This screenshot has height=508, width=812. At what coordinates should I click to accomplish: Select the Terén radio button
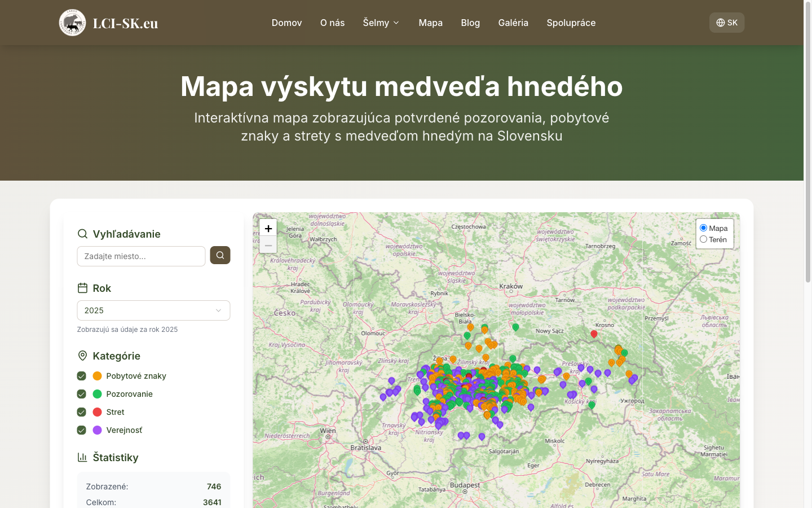(703, 239)
